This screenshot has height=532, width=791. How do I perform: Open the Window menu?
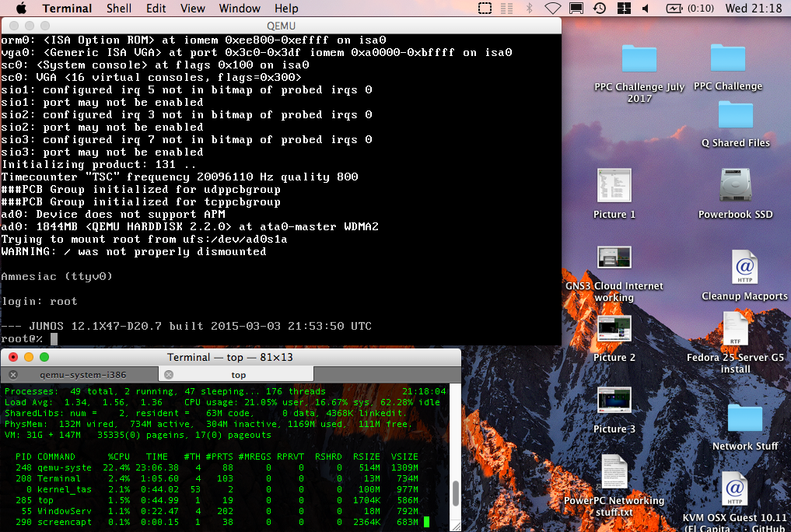click(240, 8)
